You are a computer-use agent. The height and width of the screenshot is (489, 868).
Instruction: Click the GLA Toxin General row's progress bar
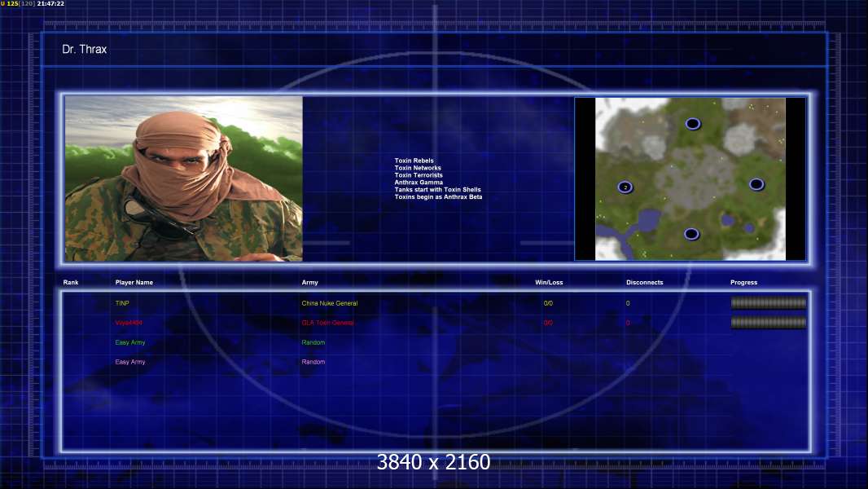tap(769, 322)
